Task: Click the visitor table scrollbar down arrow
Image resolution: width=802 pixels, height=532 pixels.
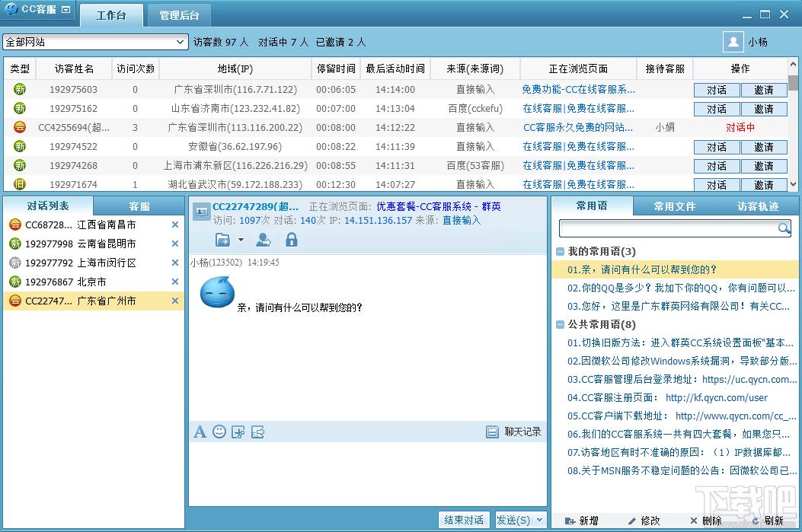Action: 793,184
